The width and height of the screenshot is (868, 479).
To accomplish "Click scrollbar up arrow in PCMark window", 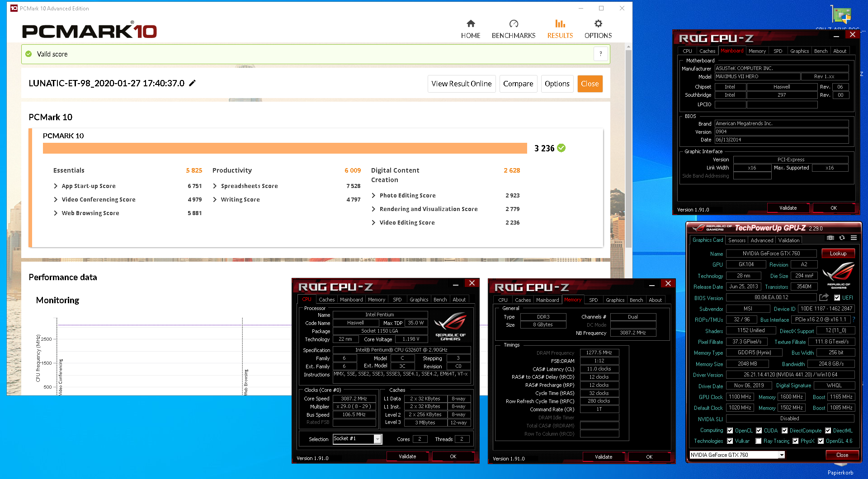I will [x=628, y=46].
